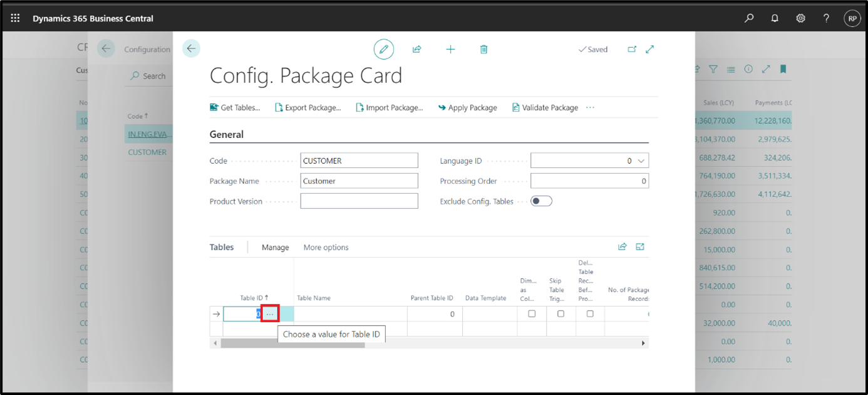Toggle Exclude Config. Tables switch
The image size is (868, 395).
point(541,201)
